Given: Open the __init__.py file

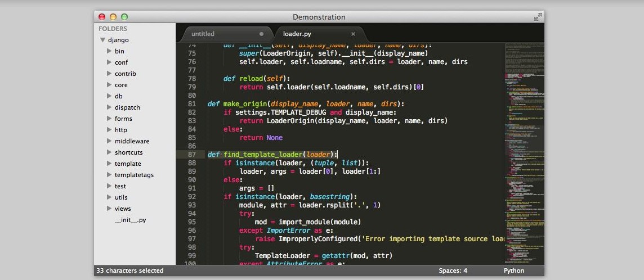Looking at the screenshot, I should (x=130, y=220).
